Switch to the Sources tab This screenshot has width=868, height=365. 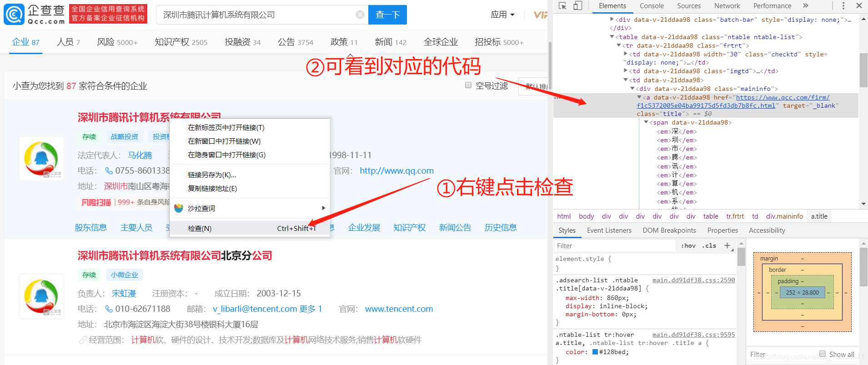point(689,6)
